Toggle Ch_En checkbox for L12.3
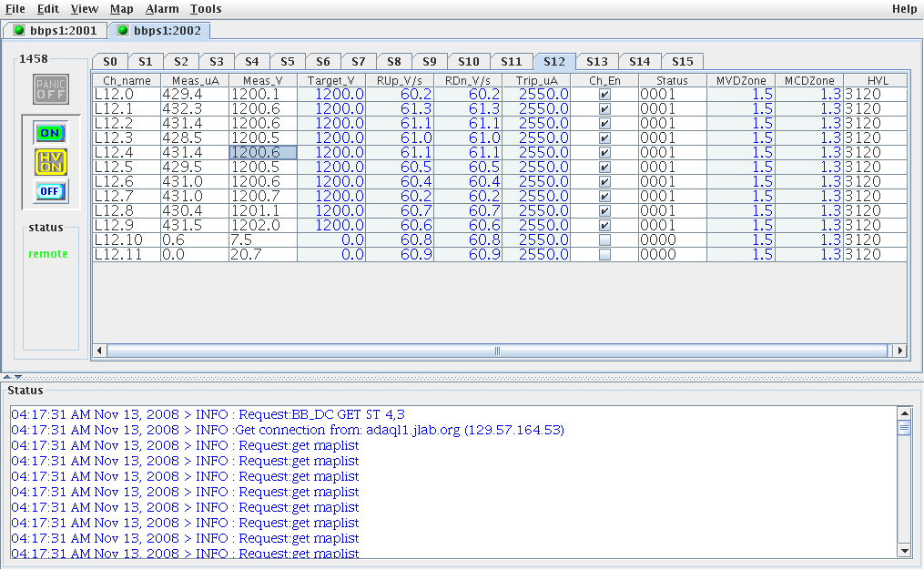The width and height of the screenshot is (924, 570). (604, 137)
